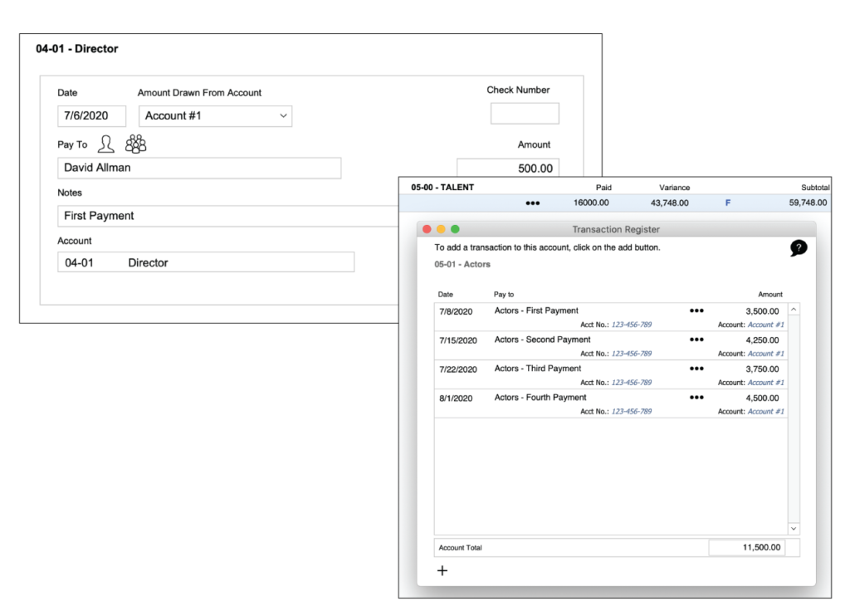This screenshot has width=850, height=616.
Task: Minimize the Transaction Register with the yellow button
Action: pos(441,229)
